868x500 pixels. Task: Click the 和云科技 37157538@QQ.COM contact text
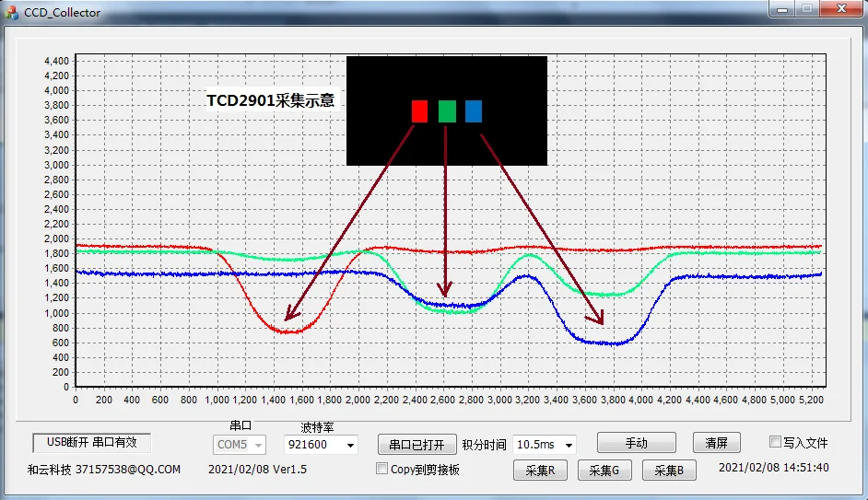(x=104, y=470)
